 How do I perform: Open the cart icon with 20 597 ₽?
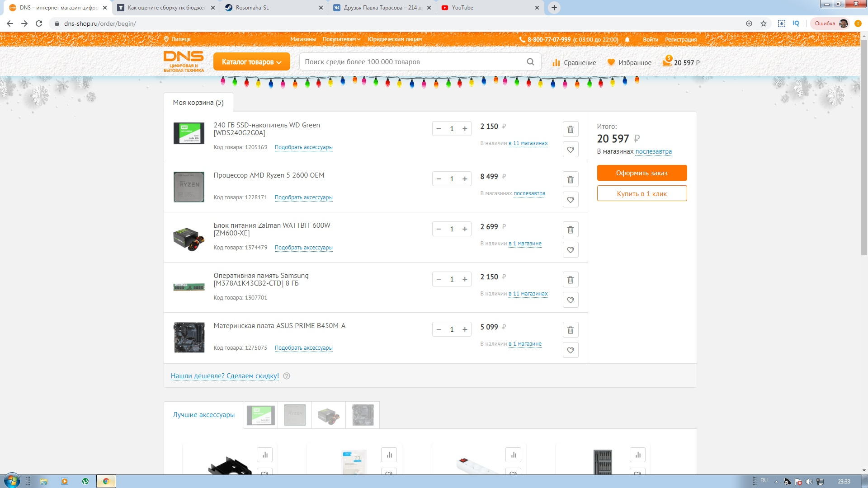(681, 61)
